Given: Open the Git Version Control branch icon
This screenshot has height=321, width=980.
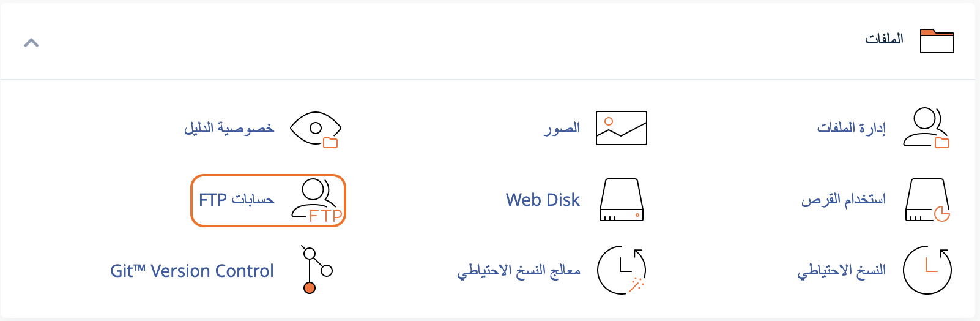Looking at the screenshot, I should click(x=316, y=270).
